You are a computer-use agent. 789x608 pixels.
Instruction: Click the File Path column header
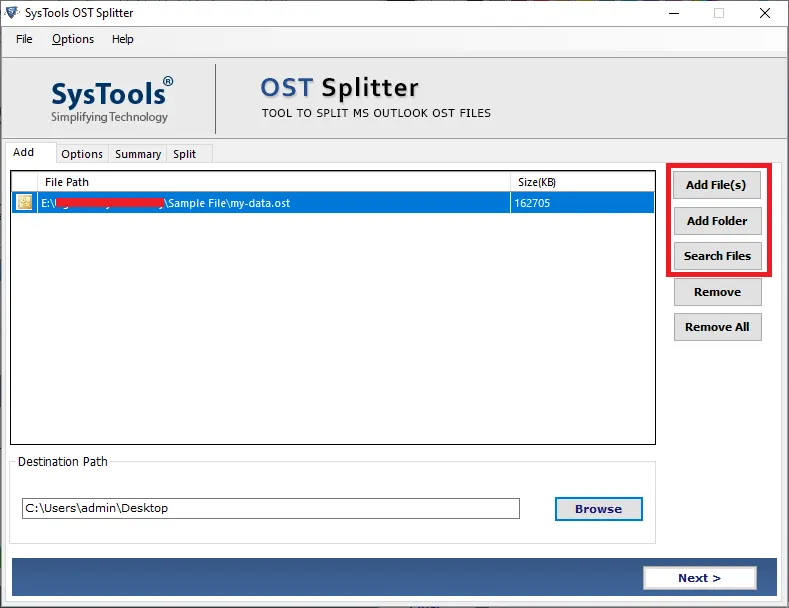[x=274, y=182]
